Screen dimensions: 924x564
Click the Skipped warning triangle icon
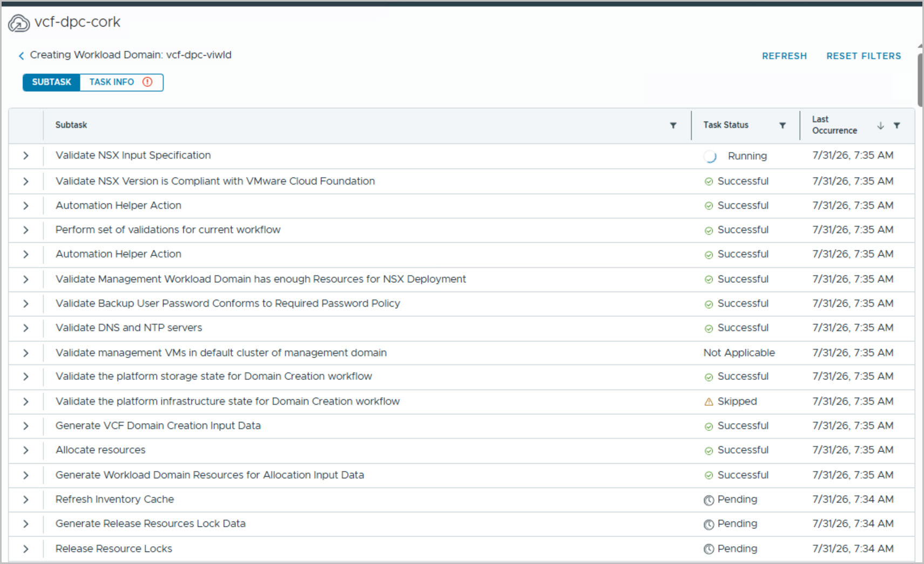click(x=709, y=402)
